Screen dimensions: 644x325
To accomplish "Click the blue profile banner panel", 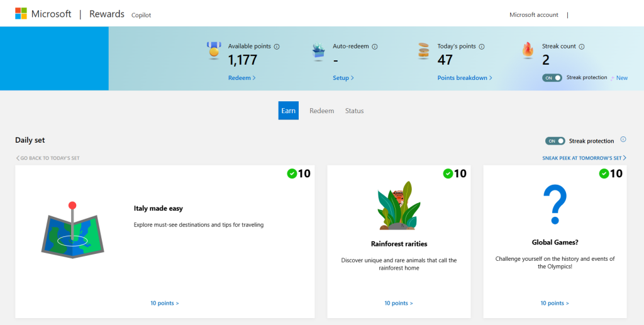I will pos(54,58).
